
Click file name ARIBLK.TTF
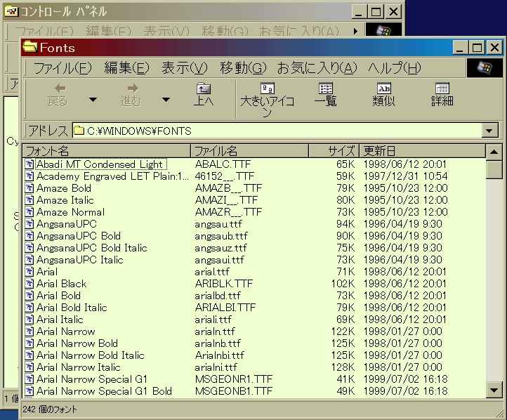(224, 284)
